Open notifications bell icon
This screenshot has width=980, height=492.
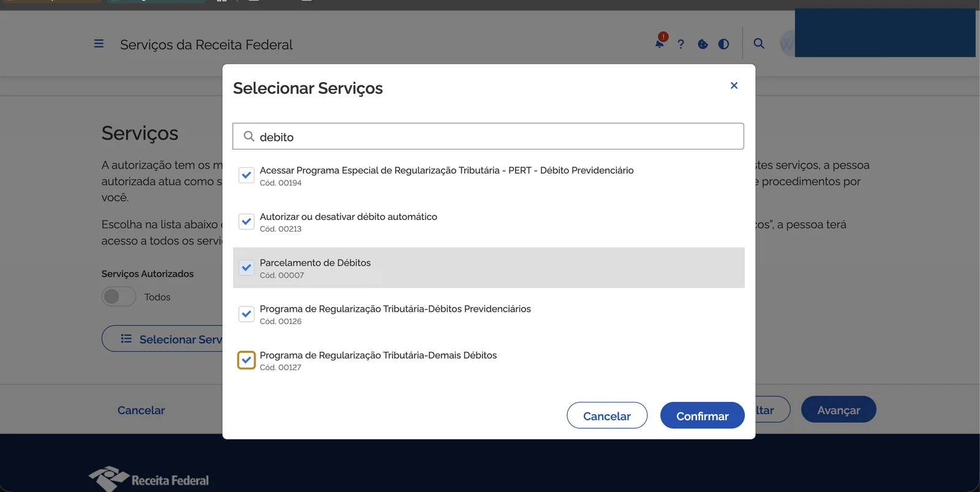[x=660, y=44]
